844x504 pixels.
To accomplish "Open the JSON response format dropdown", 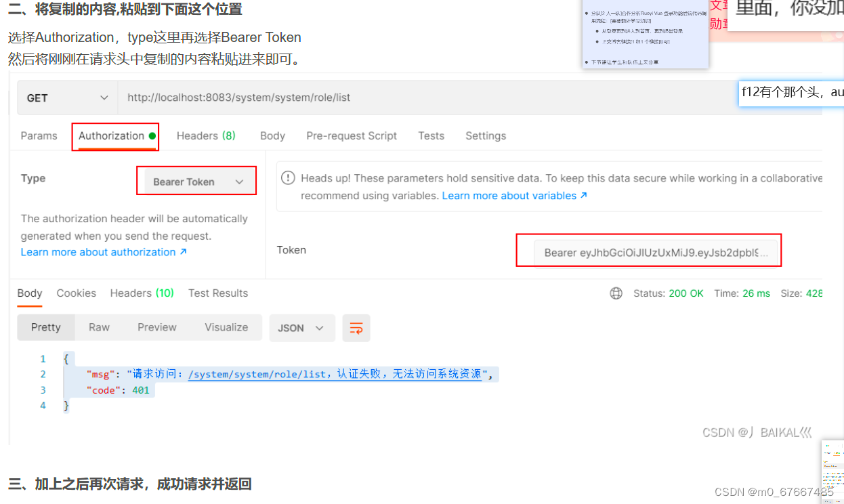I will pyautogui.click(x=302, y=327).
